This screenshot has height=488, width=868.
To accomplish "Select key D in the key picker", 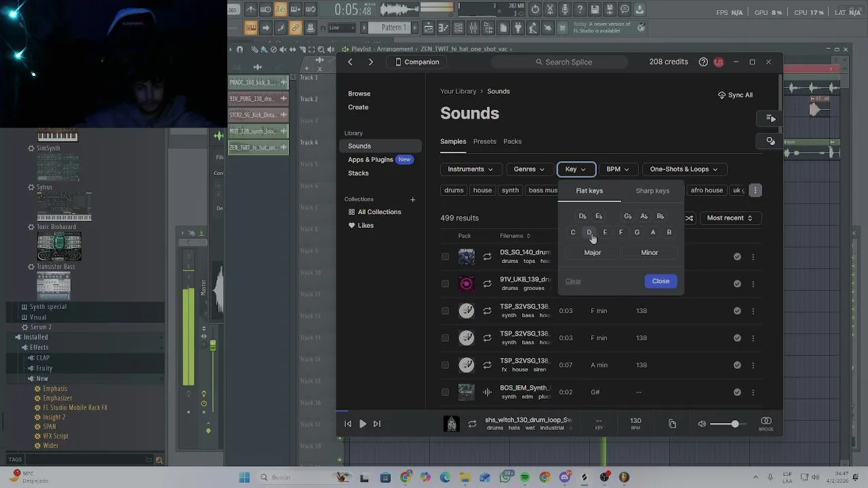I will [589, 232].
